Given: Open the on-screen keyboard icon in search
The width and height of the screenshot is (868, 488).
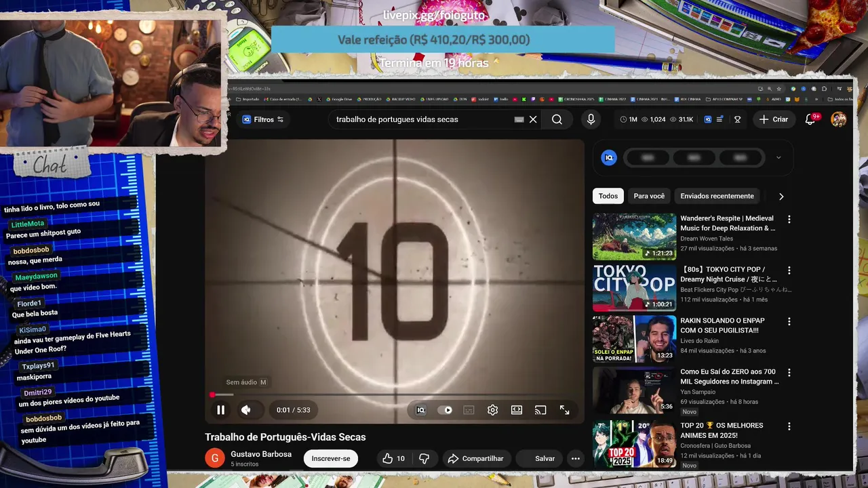Looking at the screenshot, I should coord(519,119).
